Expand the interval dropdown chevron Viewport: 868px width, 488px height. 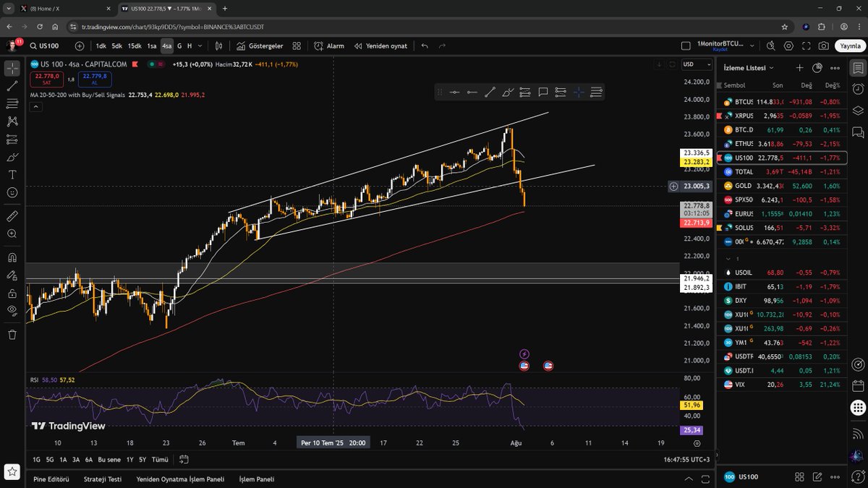(200, 46)
